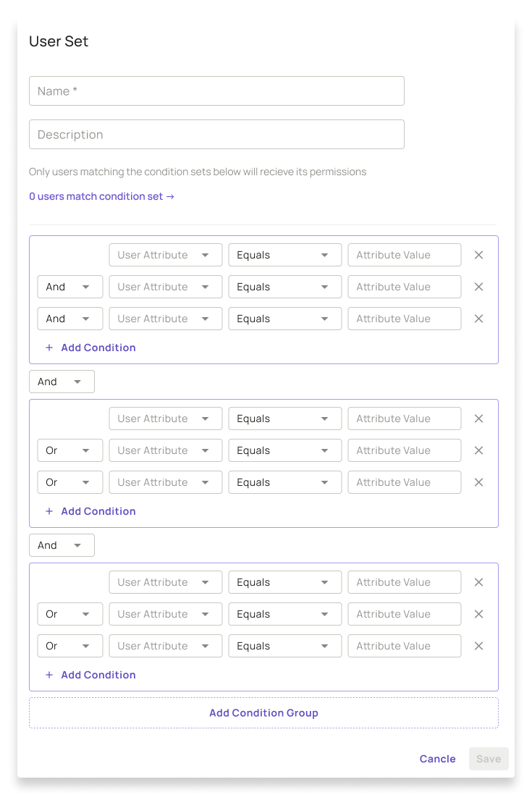Open the first User Attribute dropdown

(165, 255)
